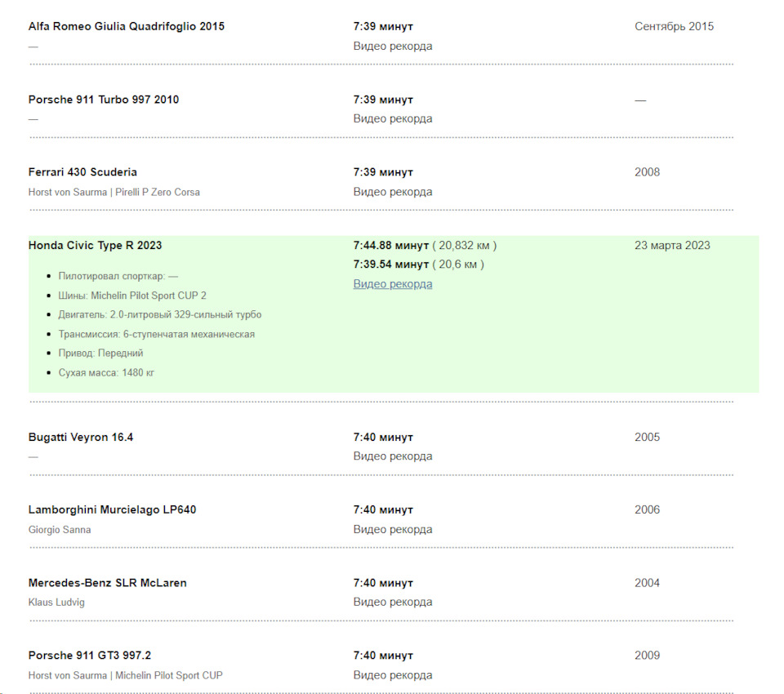
Task: Click the Сентябрь 2015 date text
Action: click(674, 26)
